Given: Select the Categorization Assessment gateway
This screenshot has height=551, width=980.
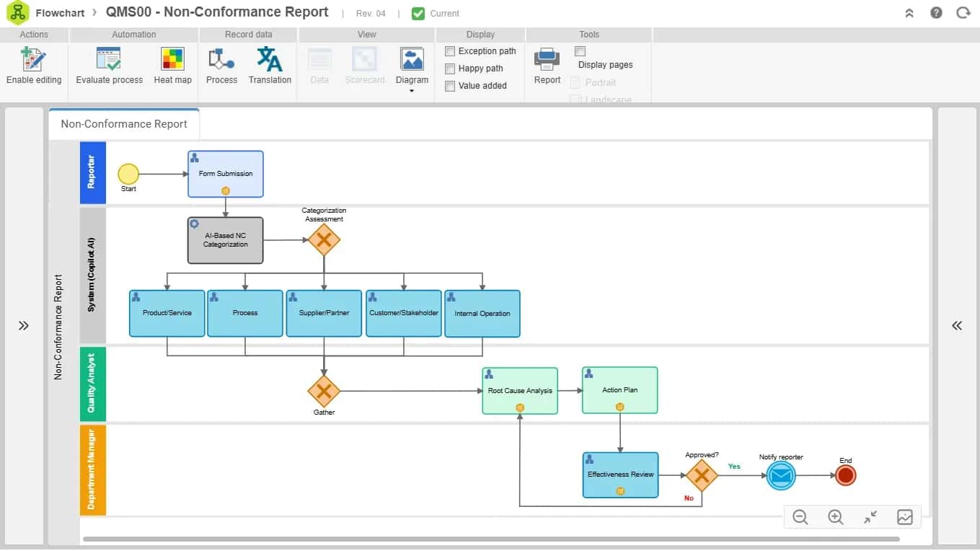Looking at the screenshot, I should pos(324,240).
